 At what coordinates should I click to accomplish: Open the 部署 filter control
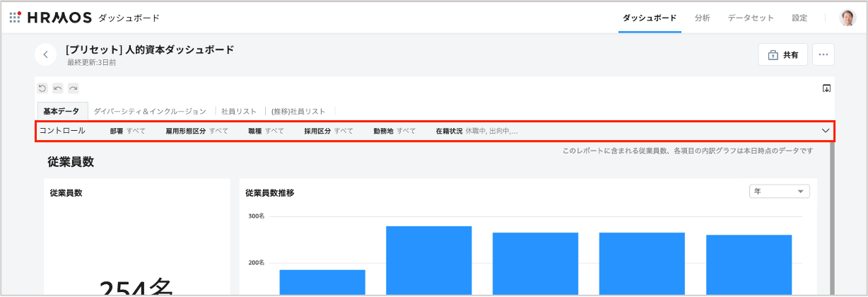pos(127,131)
